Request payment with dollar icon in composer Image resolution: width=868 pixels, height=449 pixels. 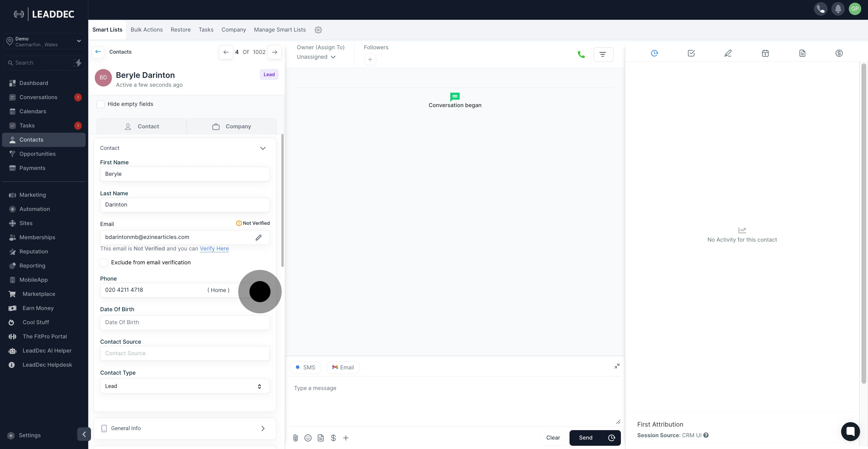coord(333,438)
